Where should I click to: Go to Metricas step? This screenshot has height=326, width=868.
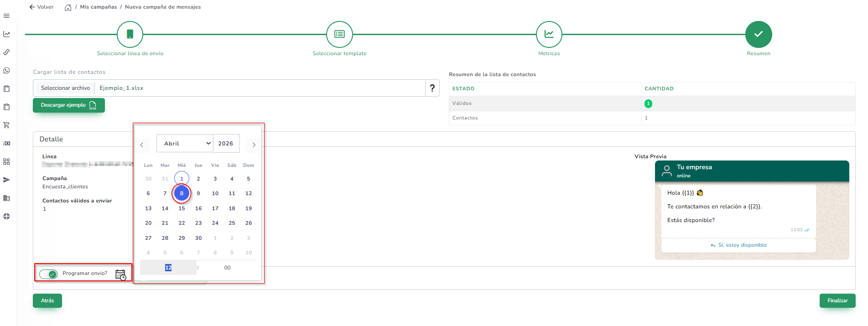point(549,35)
